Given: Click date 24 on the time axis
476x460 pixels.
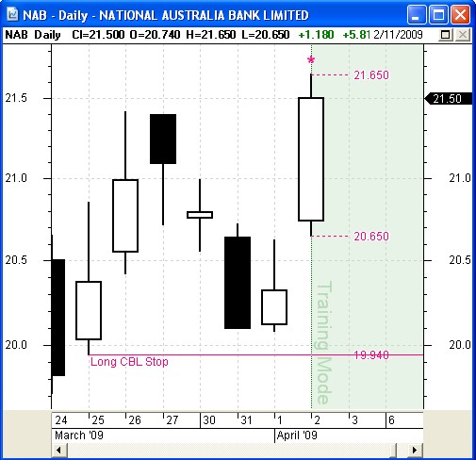Looking at the screenshot, I should [61, 420].
